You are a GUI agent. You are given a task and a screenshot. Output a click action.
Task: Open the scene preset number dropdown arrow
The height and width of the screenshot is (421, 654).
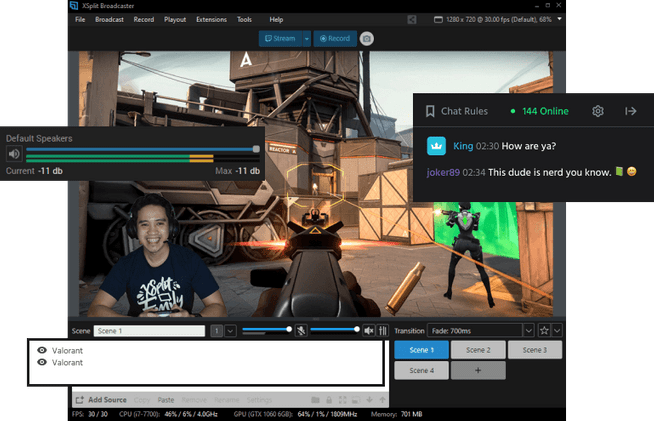(x=230, y=331)
